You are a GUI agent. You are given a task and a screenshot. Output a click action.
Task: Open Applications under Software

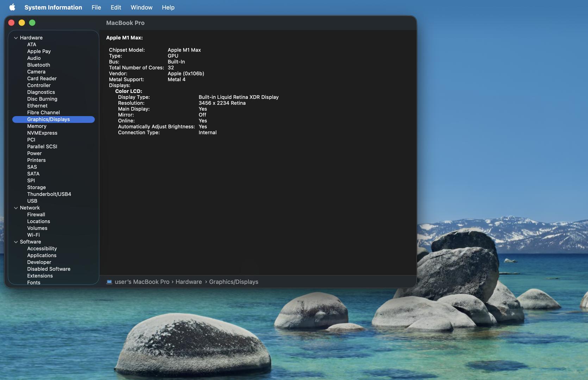[42, 255]
